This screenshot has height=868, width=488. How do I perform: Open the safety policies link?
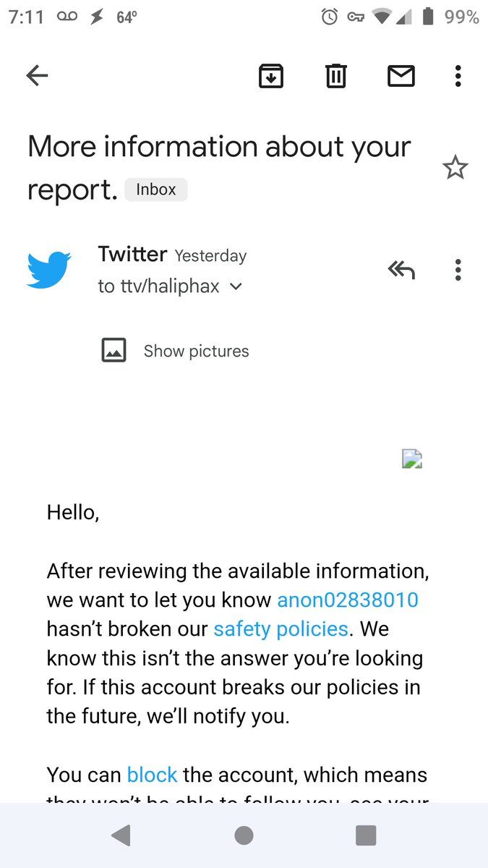click(x=281, y=629)
